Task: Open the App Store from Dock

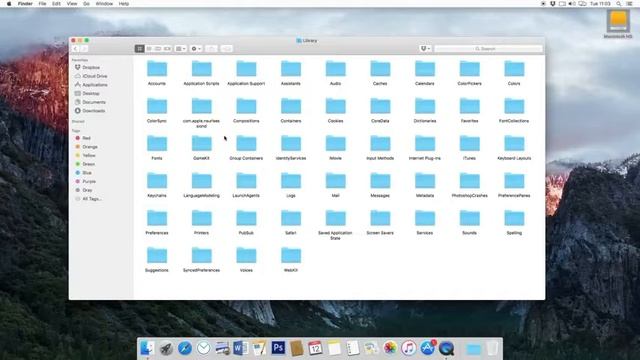Action: point(427,348)
